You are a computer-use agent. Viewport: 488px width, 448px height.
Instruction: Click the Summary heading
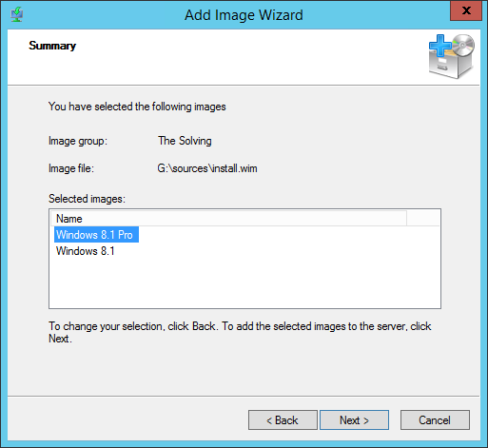[x=52, y=46]
